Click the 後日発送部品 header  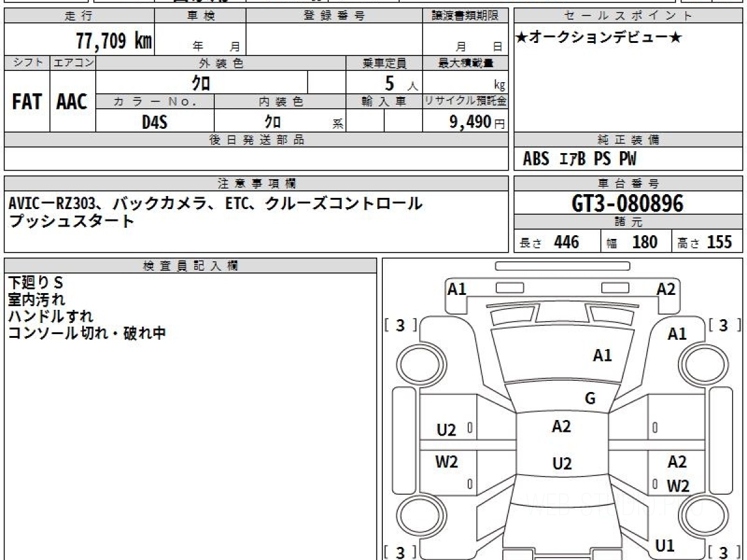[256, 140]
